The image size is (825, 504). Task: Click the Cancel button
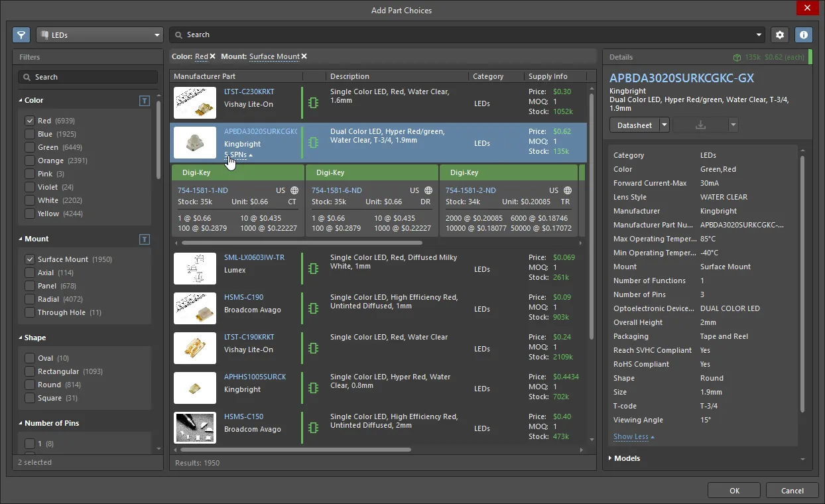pyautogui.click(x=792, y=491)
